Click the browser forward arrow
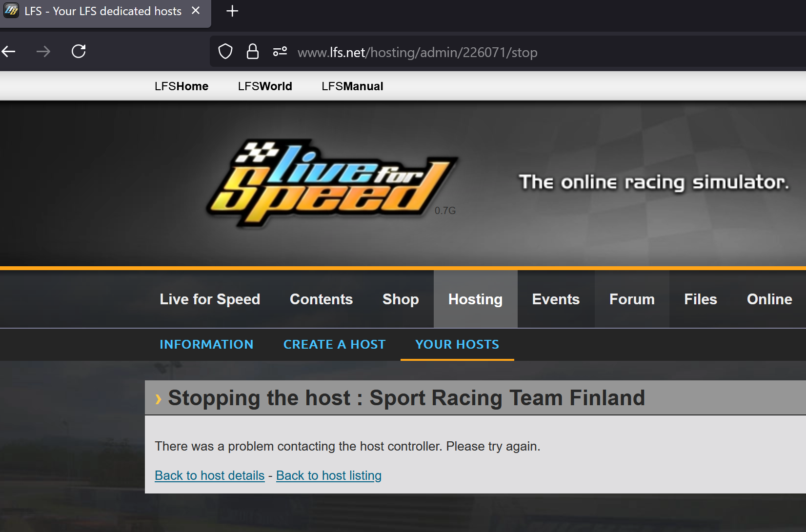806x532 pixels. tap(43, 51)
